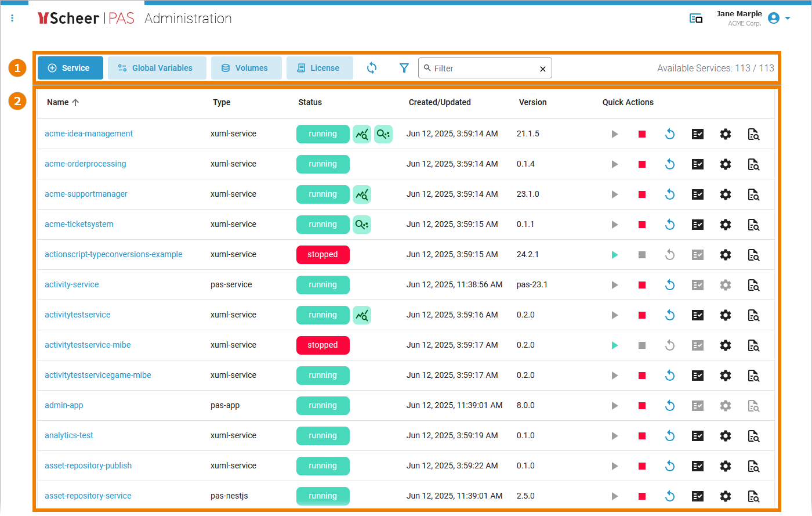Screen dimensions: 812x516
Task: Click the refresh services list icon
Action: click(x=372, y=68)
